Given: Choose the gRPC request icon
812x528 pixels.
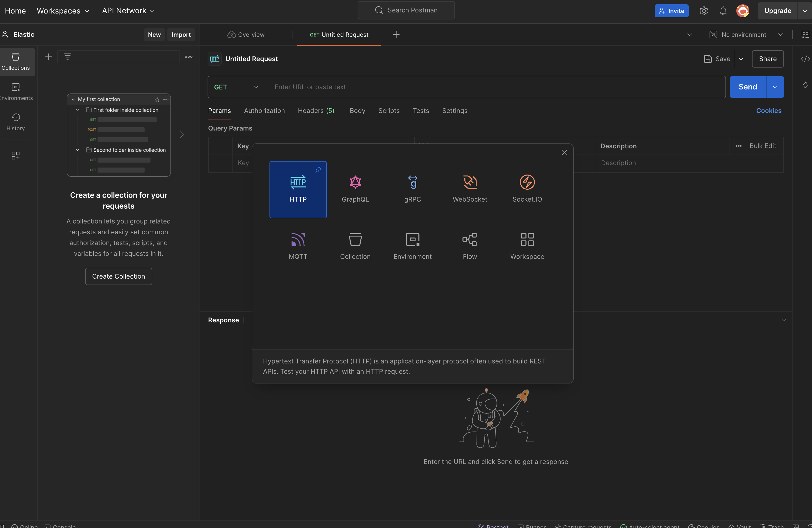Looking at the screenshot, I should 412,182.
